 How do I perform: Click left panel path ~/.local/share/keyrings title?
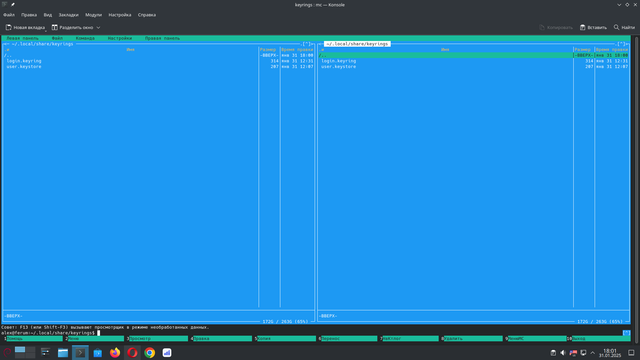42,44
